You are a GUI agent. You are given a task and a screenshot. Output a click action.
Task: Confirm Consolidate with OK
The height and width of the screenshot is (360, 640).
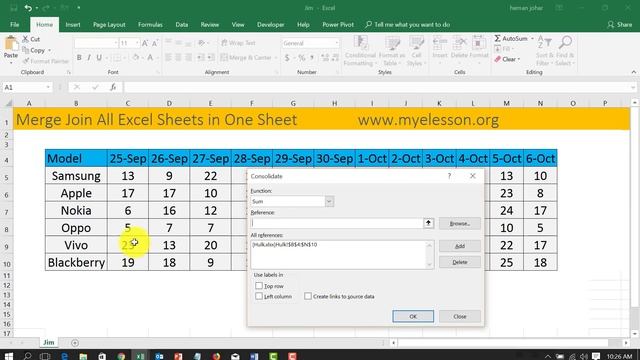pyautogui.click(x=413, y=316)
